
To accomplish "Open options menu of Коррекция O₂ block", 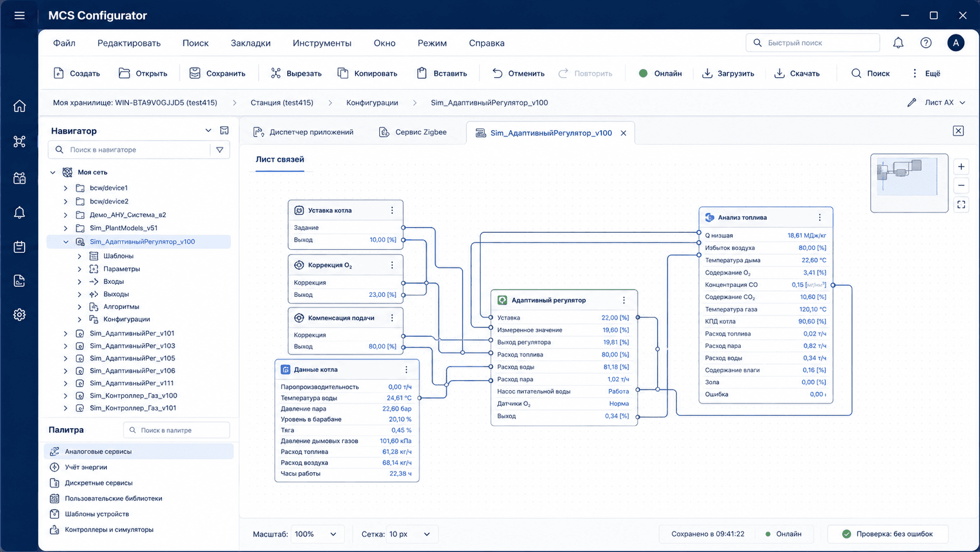I will pos(392,265).
